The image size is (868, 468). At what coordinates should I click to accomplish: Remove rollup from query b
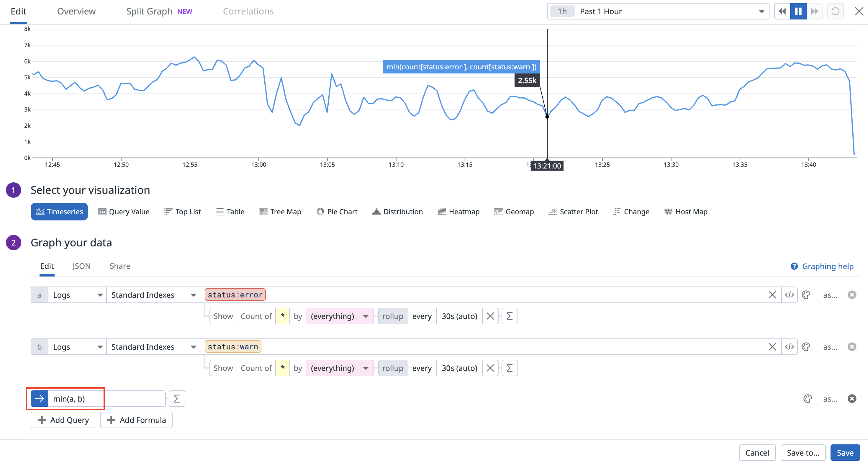point(490,368)
